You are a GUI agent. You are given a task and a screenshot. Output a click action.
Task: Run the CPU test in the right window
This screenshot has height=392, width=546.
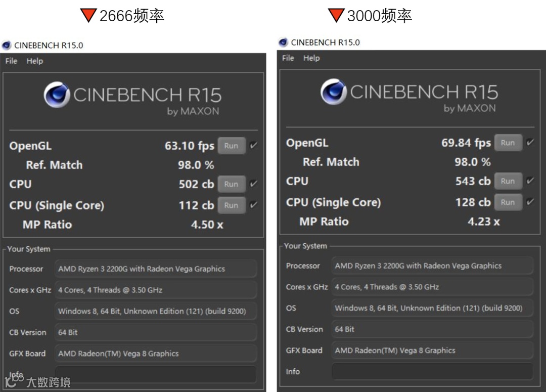pos(508,181)
